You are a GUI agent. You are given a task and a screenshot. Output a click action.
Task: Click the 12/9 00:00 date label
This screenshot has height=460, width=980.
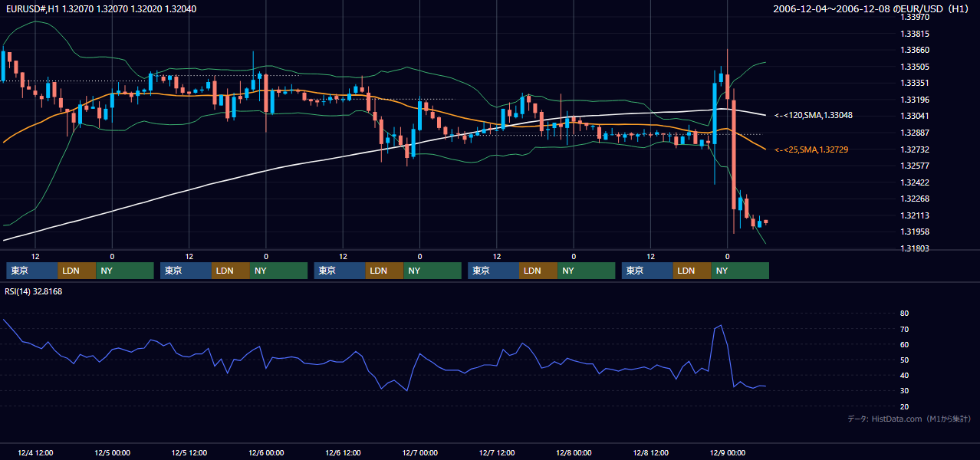point(727,453)
